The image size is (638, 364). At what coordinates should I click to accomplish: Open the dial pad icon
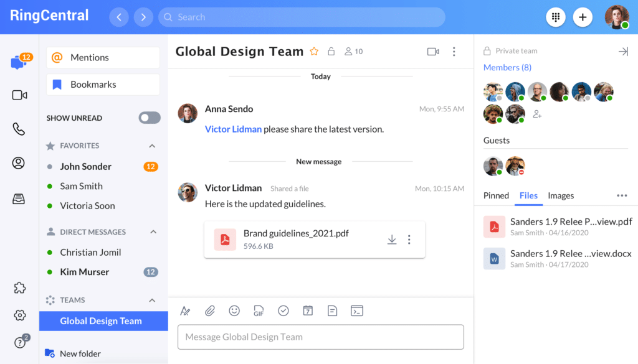pyautogui.click(x=556, y=17)
